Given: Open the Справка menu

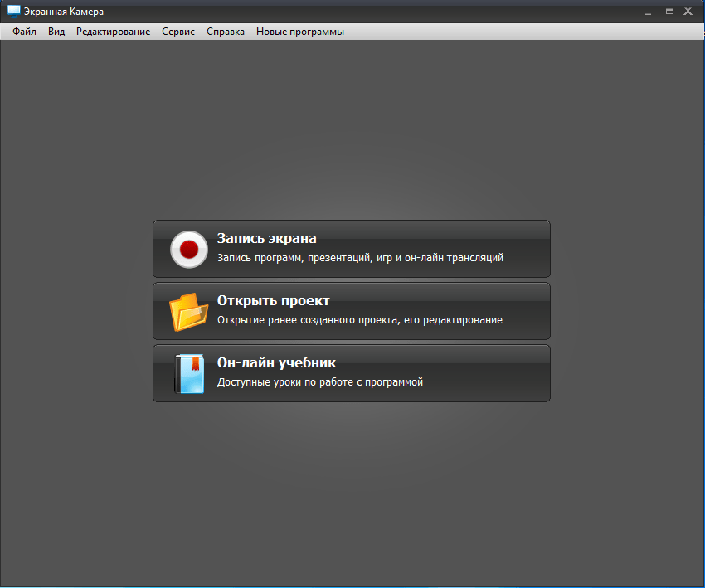Looking at the screenshot, I should pyautogui.click(x=226, y=32).
